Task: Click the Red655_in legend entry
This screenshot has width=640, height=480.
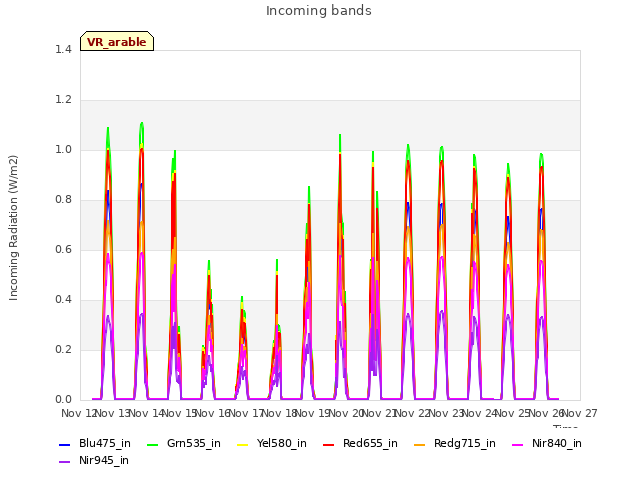Action: [x=360, y=444]
